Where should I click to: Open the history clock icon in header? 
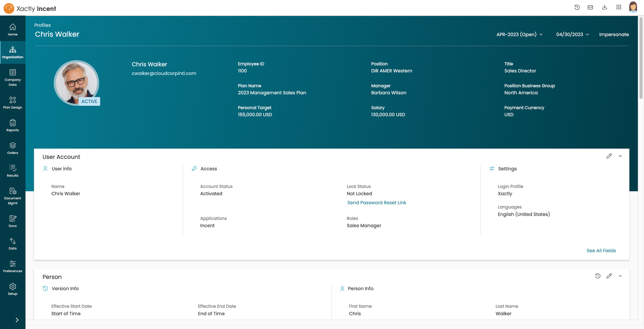(577, 7)
